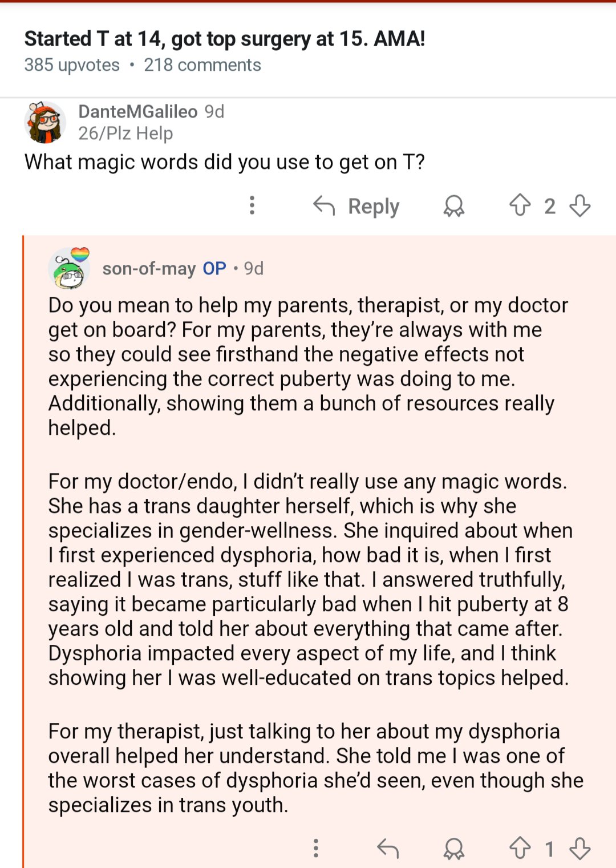
Task: Tap the 218 comments count
Action: [x=202, y=65]
